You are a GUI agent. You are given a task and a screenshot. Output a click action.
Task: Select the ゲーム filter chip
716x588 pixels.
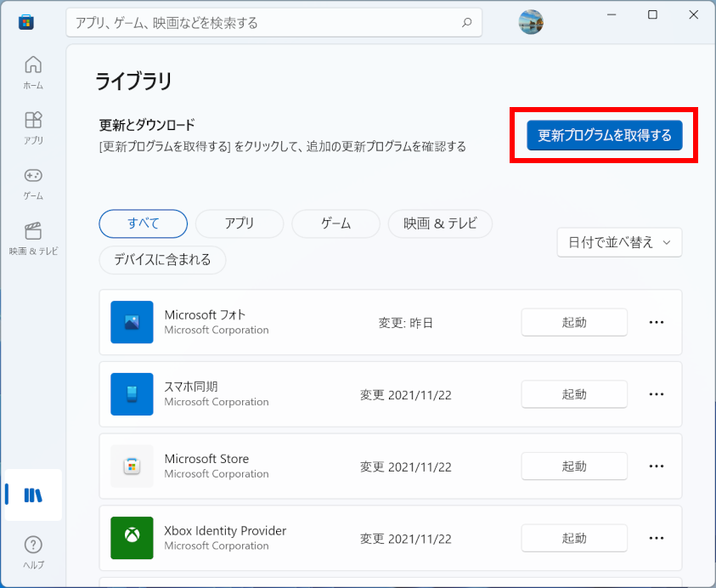click(x=335, y=223)
